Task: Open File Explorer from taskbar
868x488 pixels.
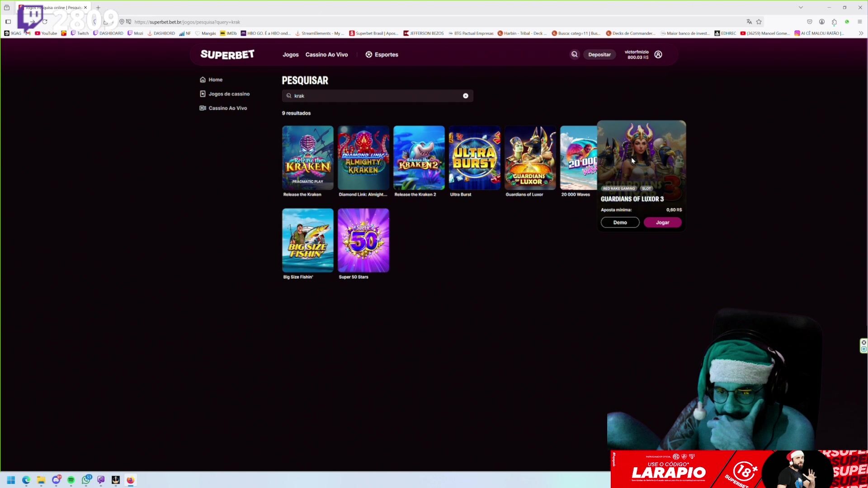Action: [x=41, y=480]
